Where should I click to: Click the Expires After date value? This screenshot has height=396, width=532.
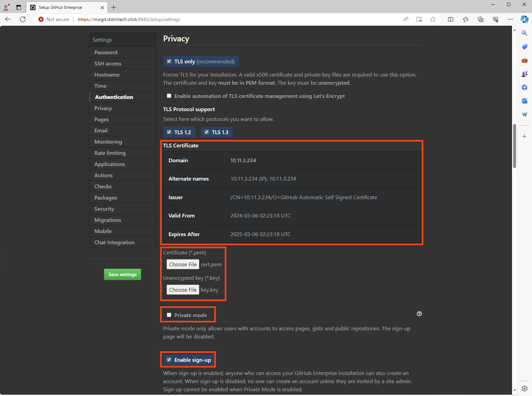pos(261,234)
